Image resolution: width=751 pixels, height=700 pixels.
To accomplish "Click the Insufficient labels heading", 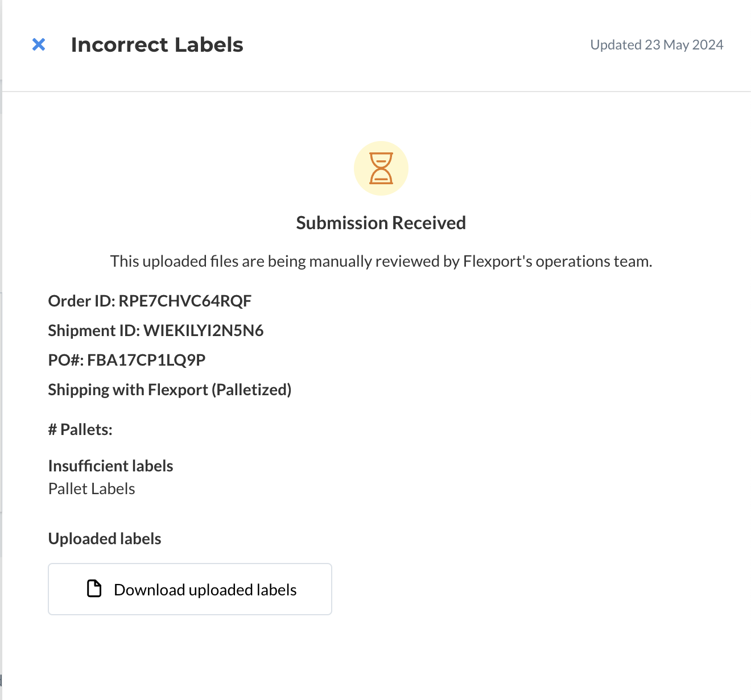I will pos(111,466).
